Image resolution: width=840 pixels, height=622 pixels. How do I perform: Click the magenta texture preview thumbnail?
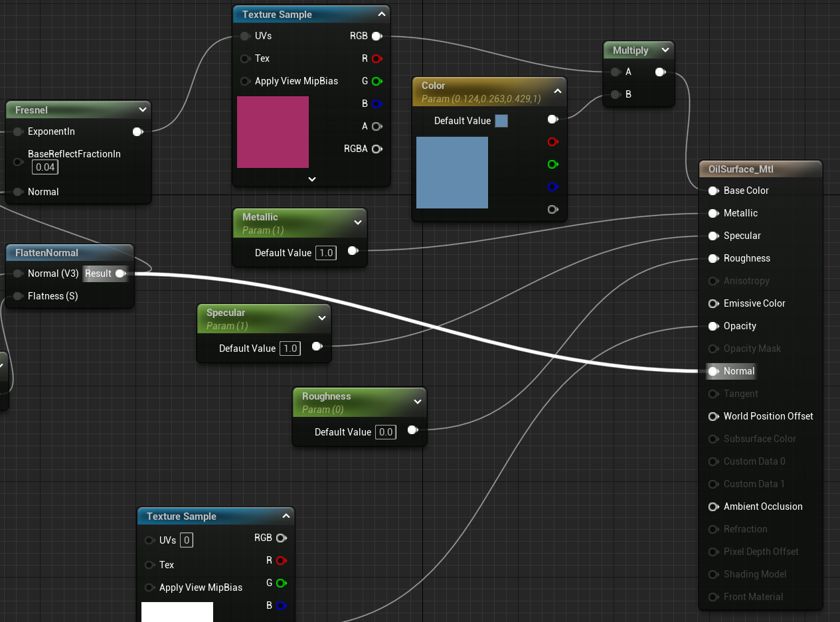(x=273, y=132)
